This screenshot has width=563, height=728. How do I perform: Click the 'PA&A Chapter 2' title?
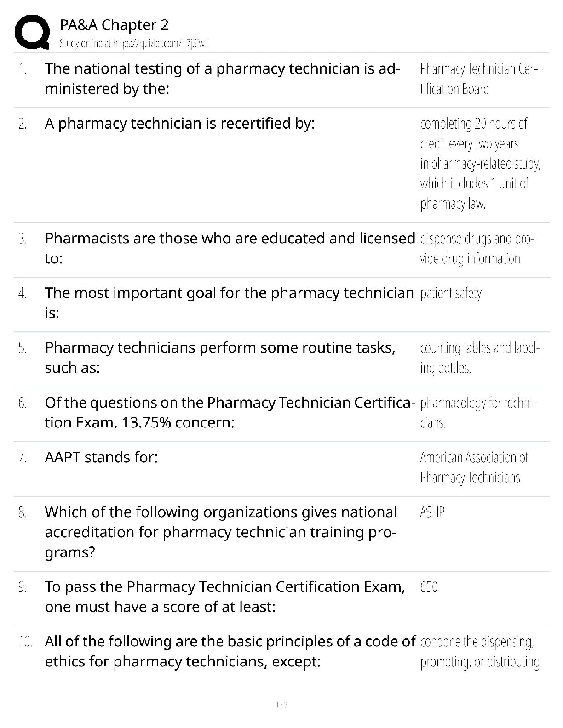(114, 25)
